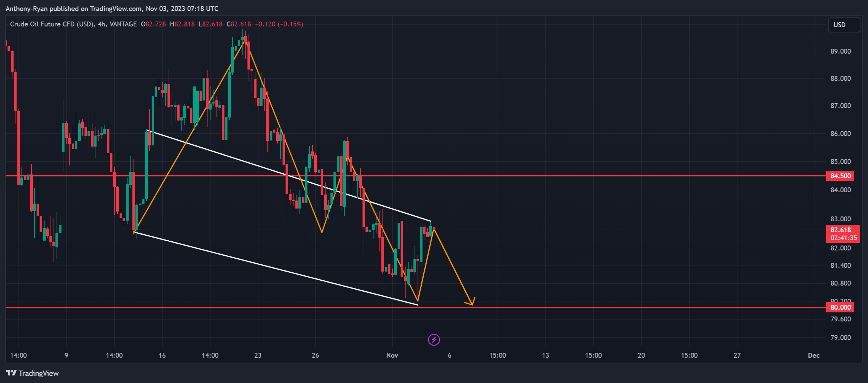Click the Anthony-Ryan published header text
Viewport: 868px width, 383px height.
click(x=112, y=9)
